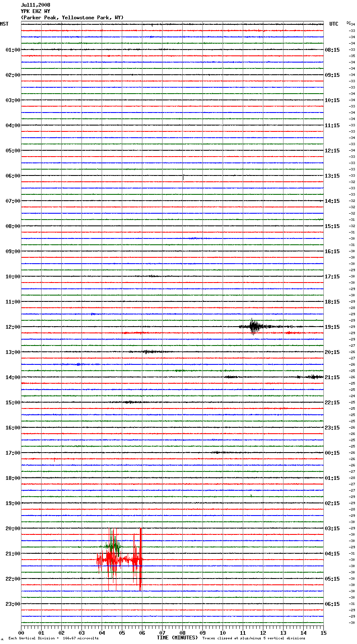The width and height of the screenshot is (357, 644).
Task: Select the 22:00 MST hour label
Action: click(x=13, y=579)
